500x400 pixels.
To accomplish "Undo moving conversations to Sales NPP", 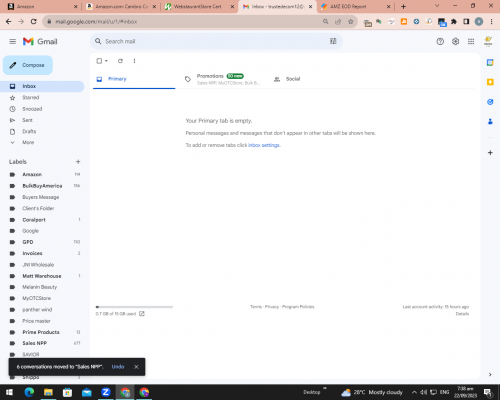I will pyautogui.click(x=118, y=367).
